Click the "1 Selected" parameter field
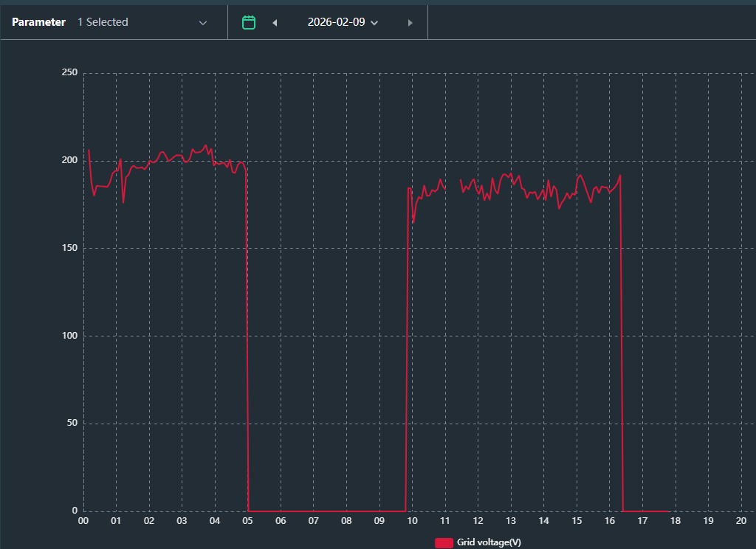756x549 pixels. [x=103, y=22]
